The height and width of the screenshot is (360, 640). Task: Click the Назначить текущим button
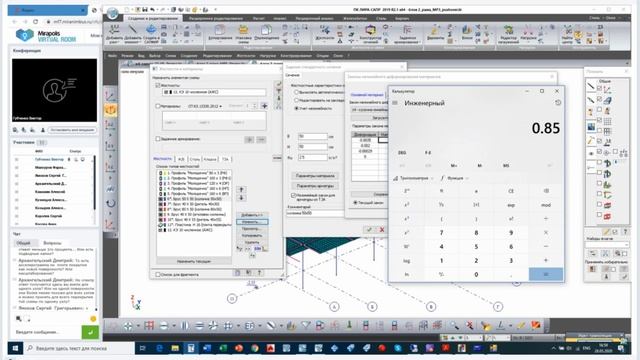tap(194, 261)
